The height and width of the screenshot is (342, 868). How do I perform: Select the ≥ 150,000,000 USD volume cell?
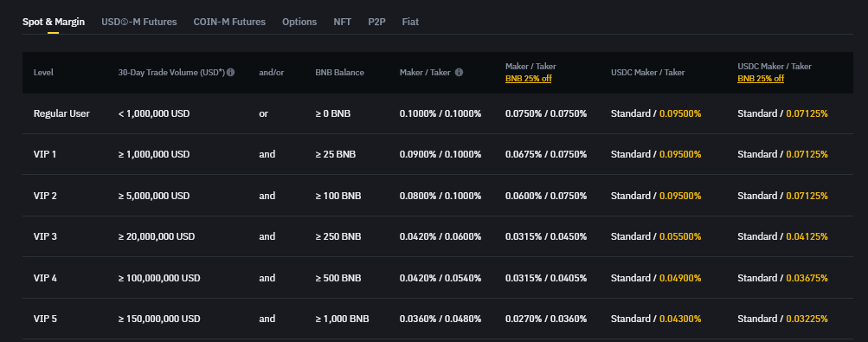click(x=159, y=319)
